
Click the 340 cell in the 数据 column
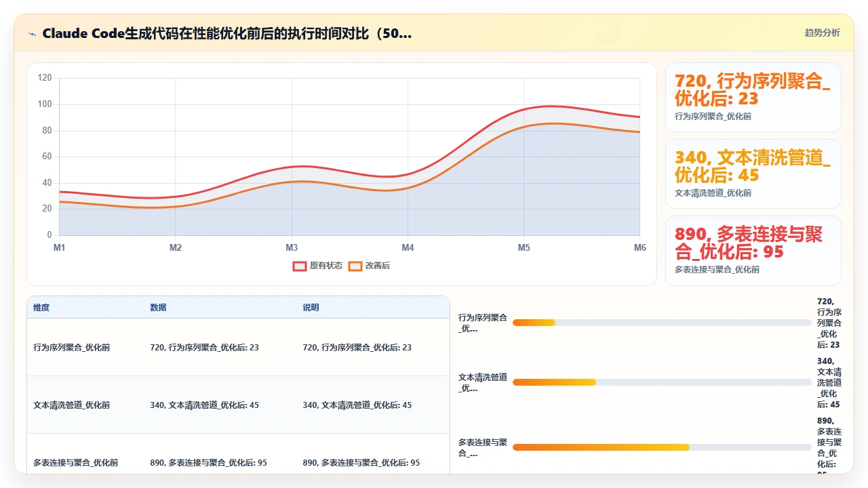[x=204, y=405]
